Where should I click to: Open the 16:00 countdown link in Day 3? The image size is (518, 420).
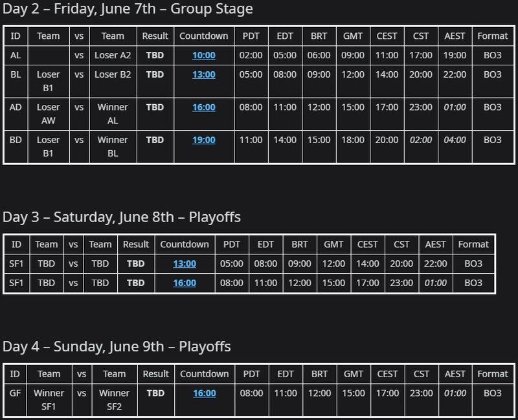point(185,283)
